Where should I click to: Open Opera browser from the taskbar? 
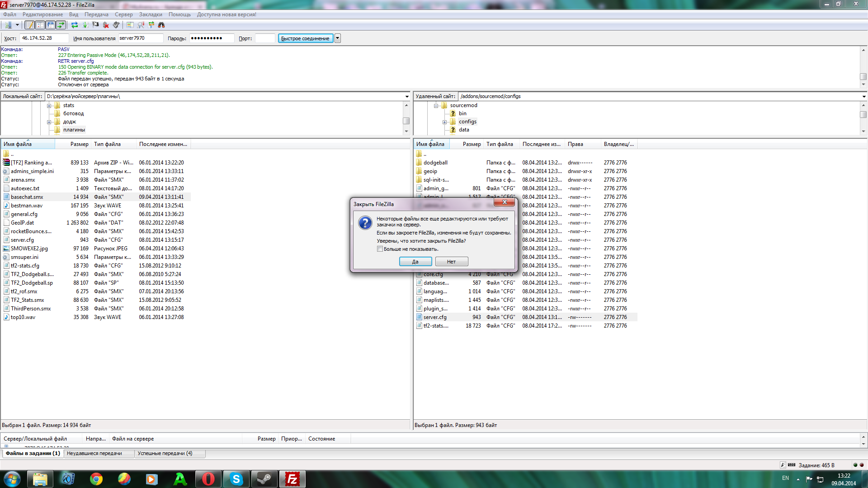(208, 479)
